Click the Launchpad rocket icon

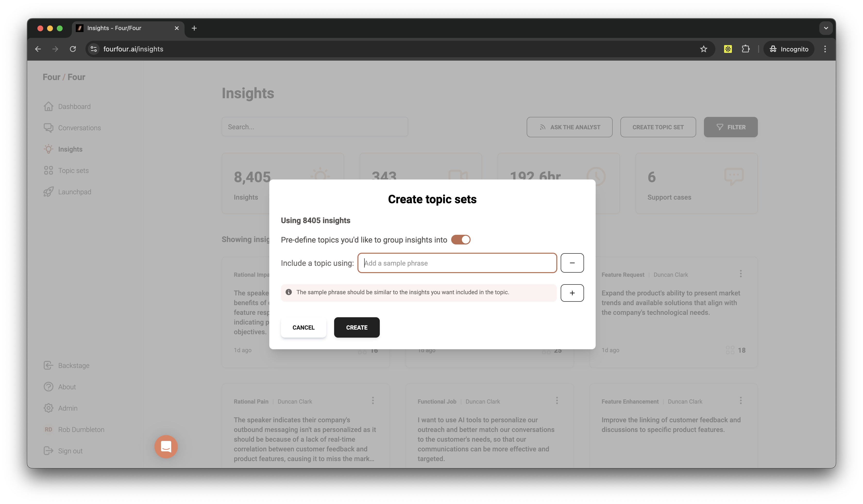[48, 192]
